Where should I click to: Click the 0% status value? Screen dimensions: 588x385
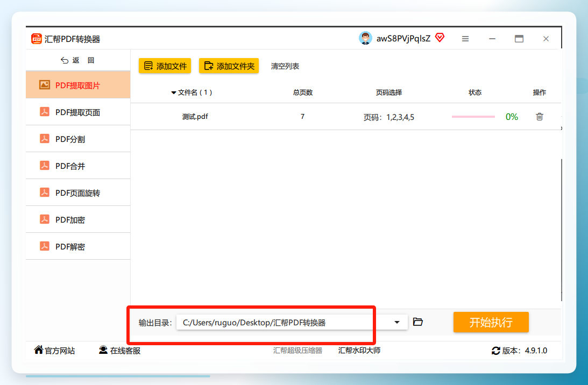coord(512,117)
